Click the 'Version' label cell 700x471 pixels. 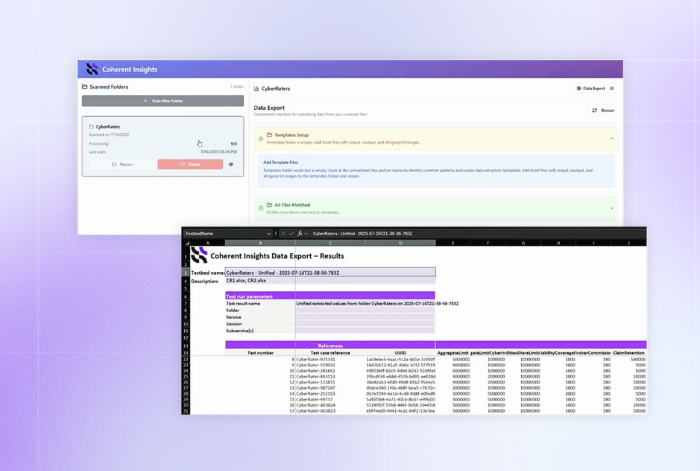(x=260, y=324)
